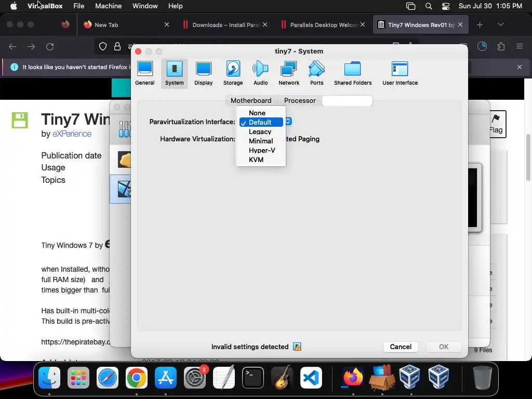Viewport: 532px width, 399px height.
Task: Open the General settings category
Action: (145, 73)
